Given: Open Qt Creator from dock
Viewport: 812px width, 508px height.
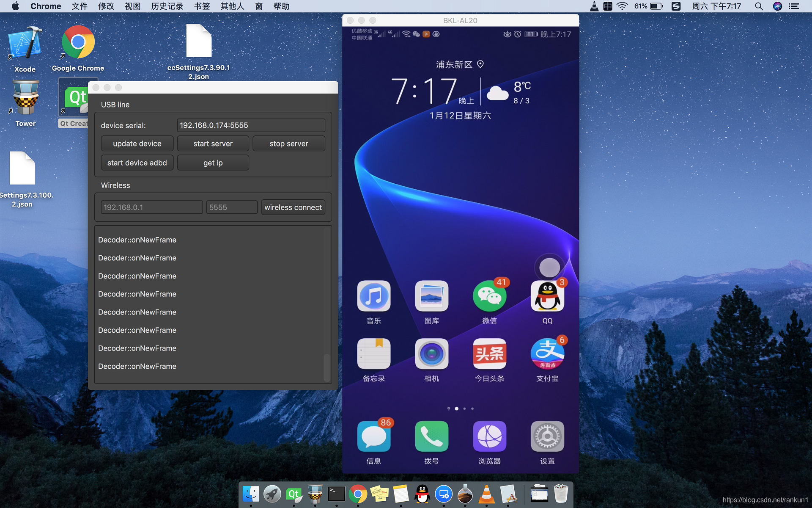Looking at the screenshot, I should 294,493.
